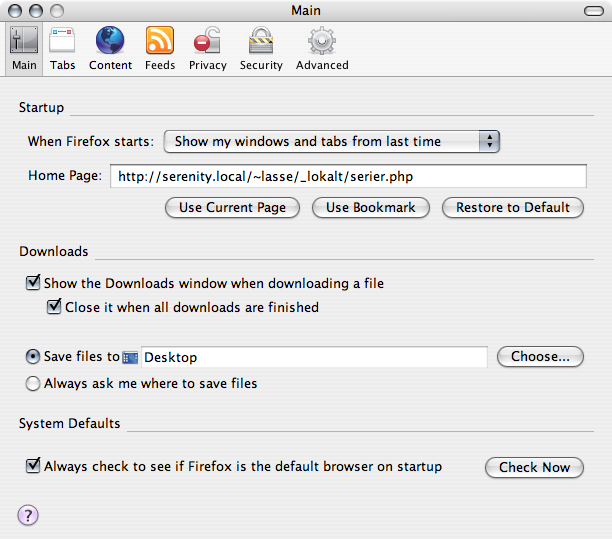Click the Use Bookmark button
This screenshot has width=612, height=539.
371,208
